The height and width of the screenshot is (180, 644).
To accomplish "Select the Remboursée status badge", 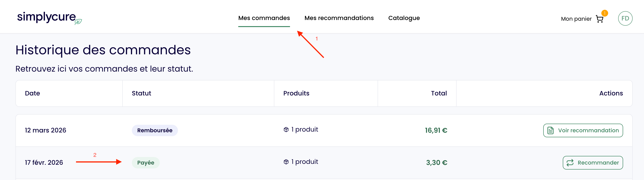I will coord(155,130).
